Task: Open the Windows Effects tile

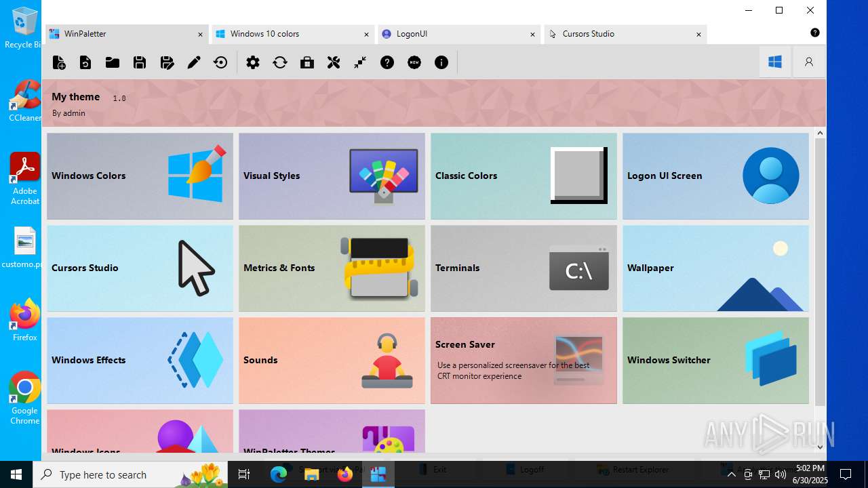Action: [140, 361]
